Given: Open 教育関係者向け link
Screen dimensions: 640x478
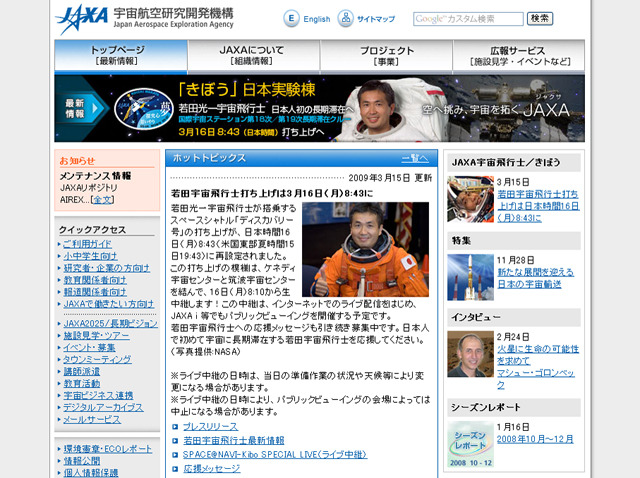Looking at the screenshot, I should click(x=95, y=280).
